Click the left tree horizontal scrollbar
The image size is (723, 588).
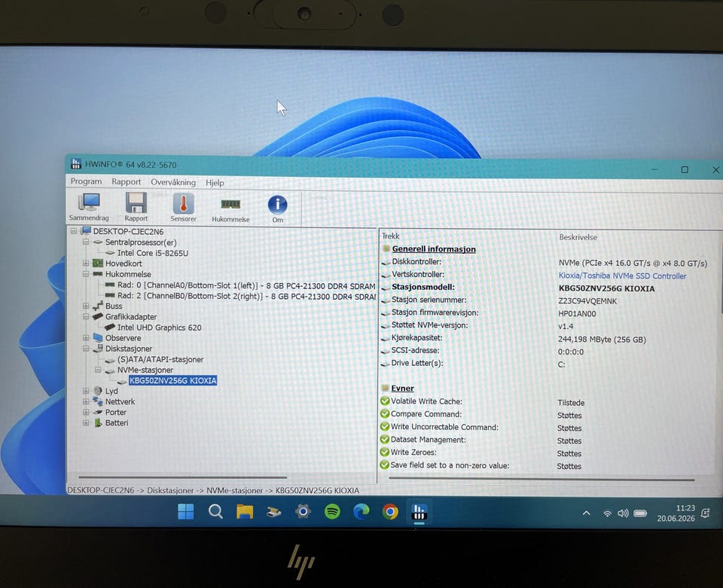point(183,477)
